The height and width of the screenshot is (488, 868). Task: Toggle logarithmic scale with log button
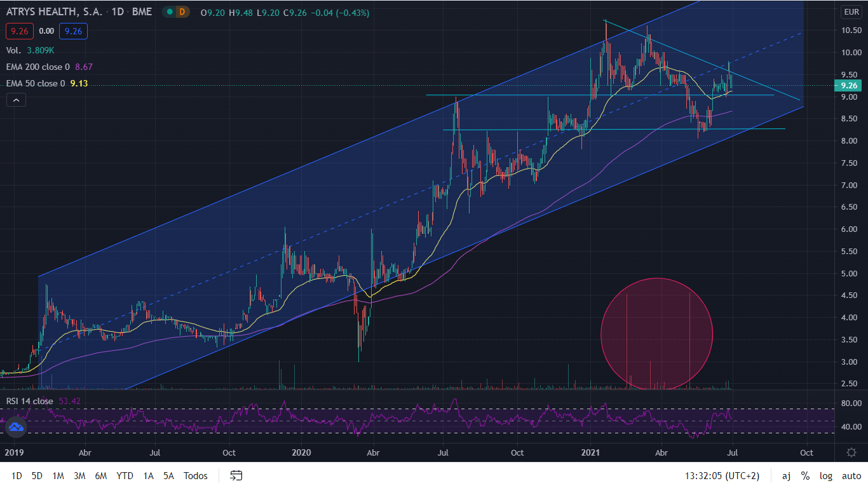pyautogui.click(x=826, y=475)
